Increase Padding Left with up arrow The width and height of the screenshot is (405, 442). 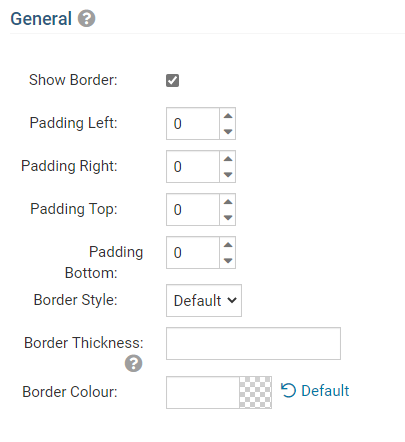228,116
